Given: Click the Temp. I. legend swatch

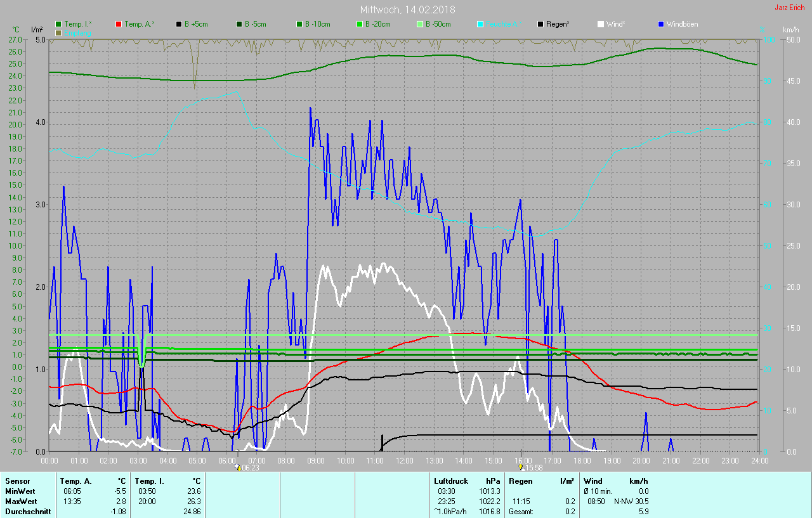Looking at the screenshot, I should click(x=58, y=24).
